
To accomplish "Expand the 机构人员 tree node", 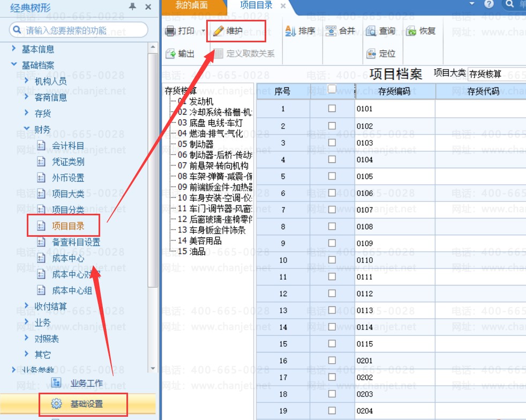I will 26,80.
